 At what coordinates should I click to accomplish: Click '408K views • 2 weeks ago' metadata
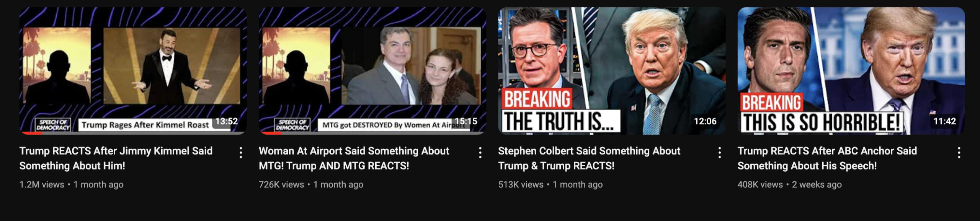[789, 185]
